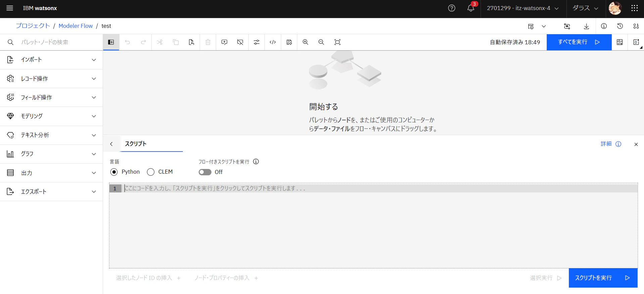This screenshot has width=644, height=294.
Task: Expand the グラフ palette category
Action: pyautogui.click(x=51, y=154)
